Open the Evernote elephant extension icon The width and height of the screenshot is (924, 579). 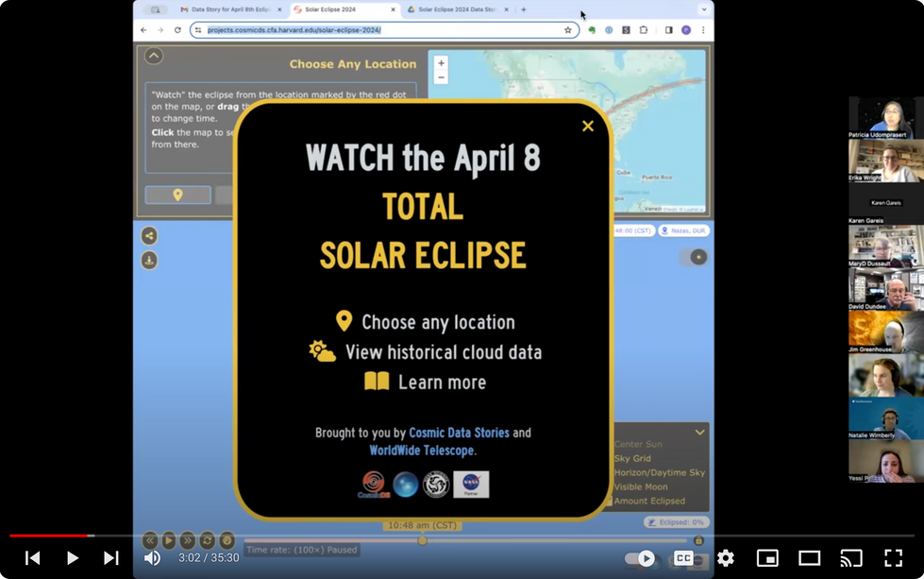592,29
